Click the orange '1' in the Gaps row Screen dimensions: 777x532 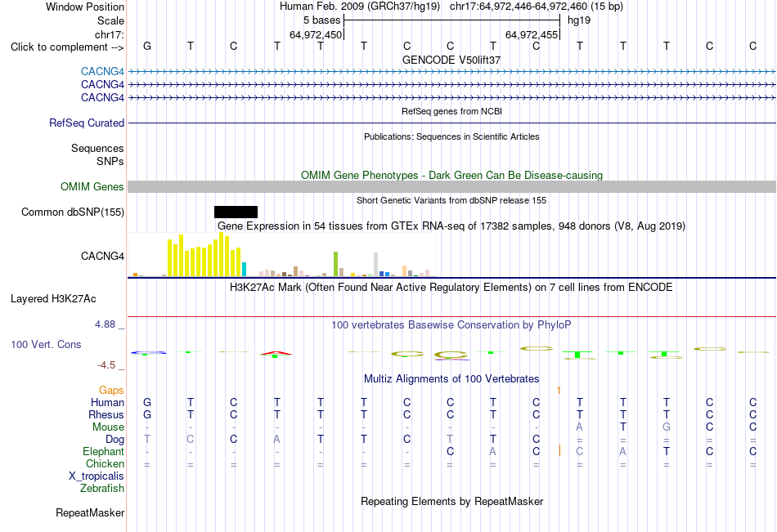[559, 391]
